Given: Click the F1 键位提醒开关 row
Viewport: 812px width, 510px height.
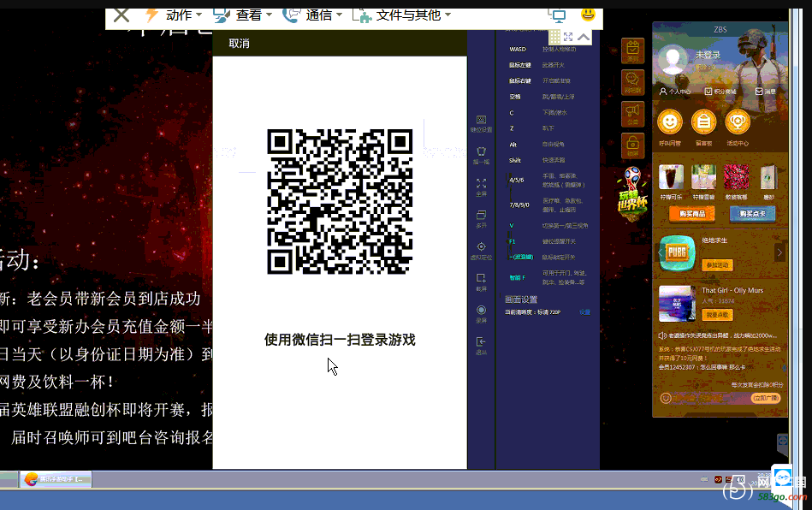Looking at the screenshot, I should coord(543,241).
